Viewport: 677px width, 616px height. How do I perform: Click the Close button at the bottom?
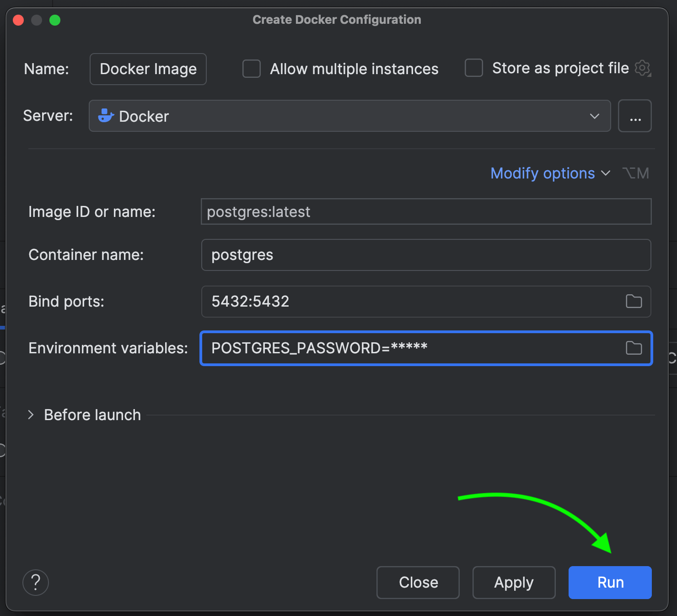pos(418,583)
